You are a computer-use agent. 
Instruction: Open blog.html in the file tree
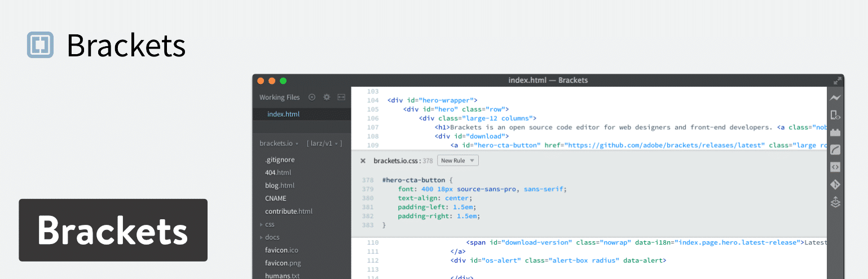280,185
